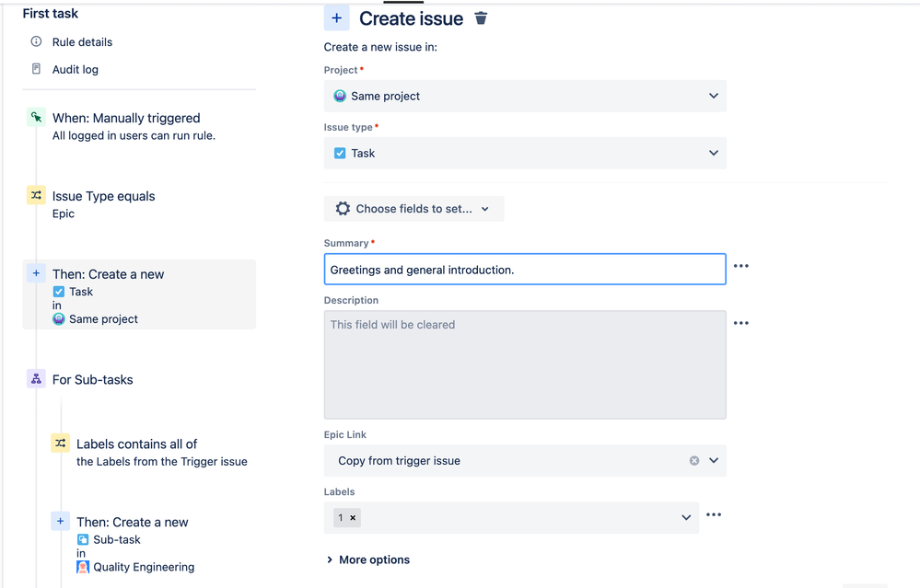
Task: Click the plus icon for Create a new Task
Action: (37, 273)
